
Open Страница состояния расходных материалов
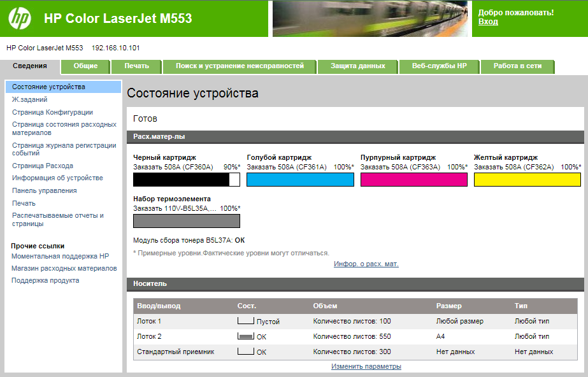(x=64, y=128)
